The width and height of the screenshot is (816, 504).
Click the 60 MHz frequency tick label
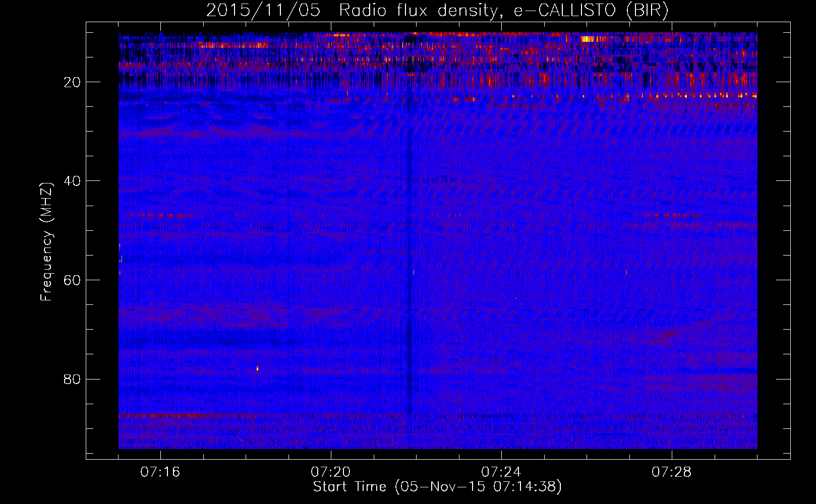pyautogui.click(x=72, y=280)
